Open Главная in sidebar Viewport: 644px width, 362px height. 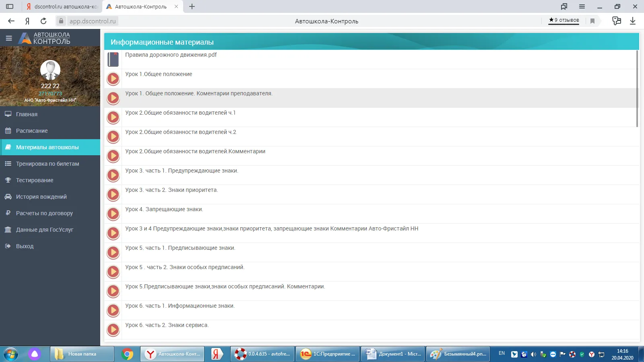(50, 114)
